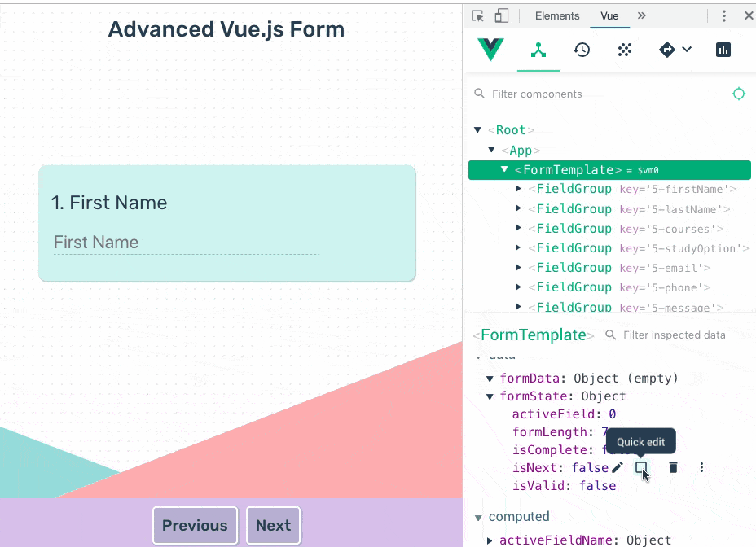Expand the routing dropdown arrow
This screenshot has width=756, height=547.
pos(687,49)
